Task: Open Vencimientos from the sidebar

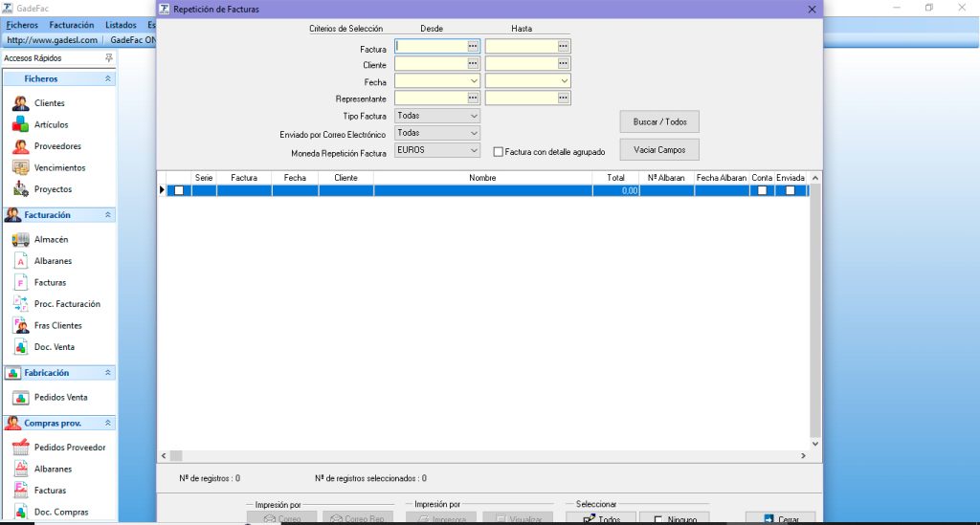Action: tap(59, 167)
